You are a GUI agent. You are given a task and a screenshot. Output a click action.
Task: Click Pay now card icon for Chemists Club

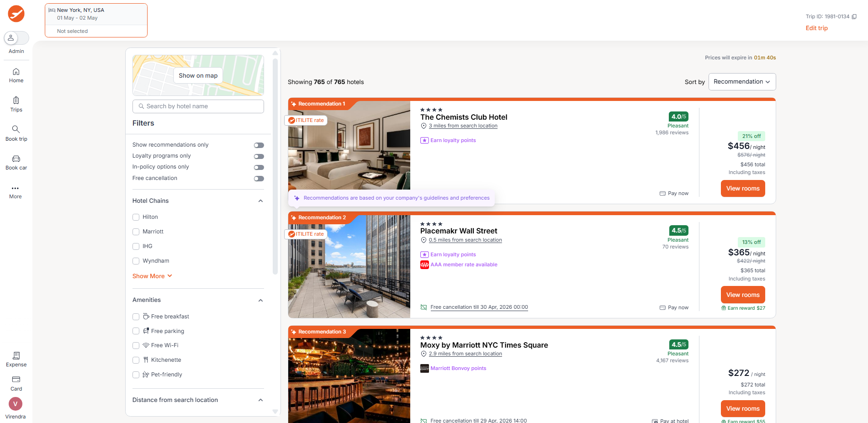pos(662,194)
